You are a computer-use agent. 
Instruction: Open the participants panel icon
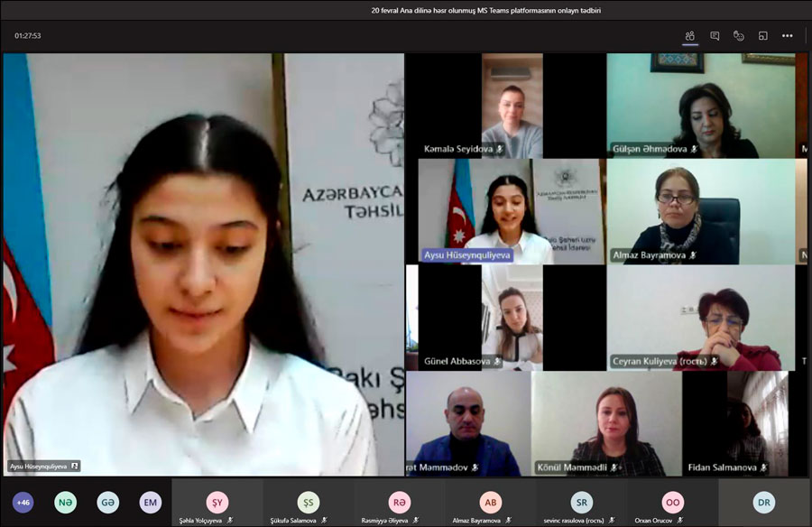pos(690,36)
